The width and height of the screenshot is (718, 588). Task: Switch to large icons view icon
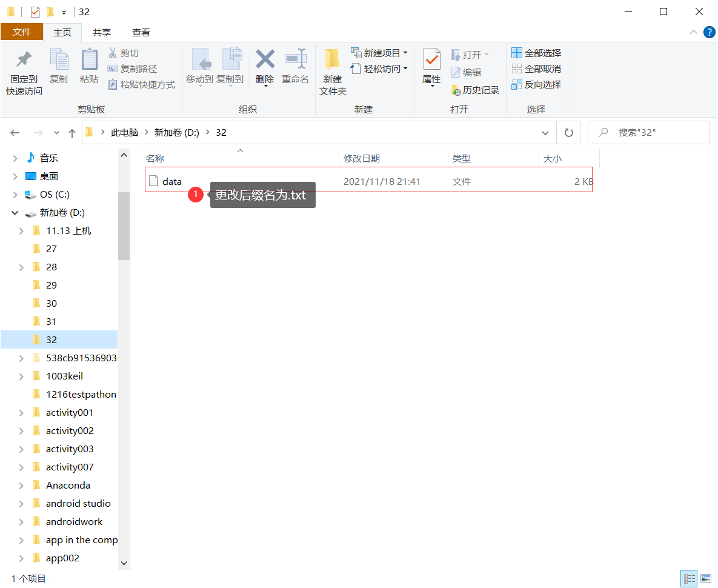tap(706, 578)
